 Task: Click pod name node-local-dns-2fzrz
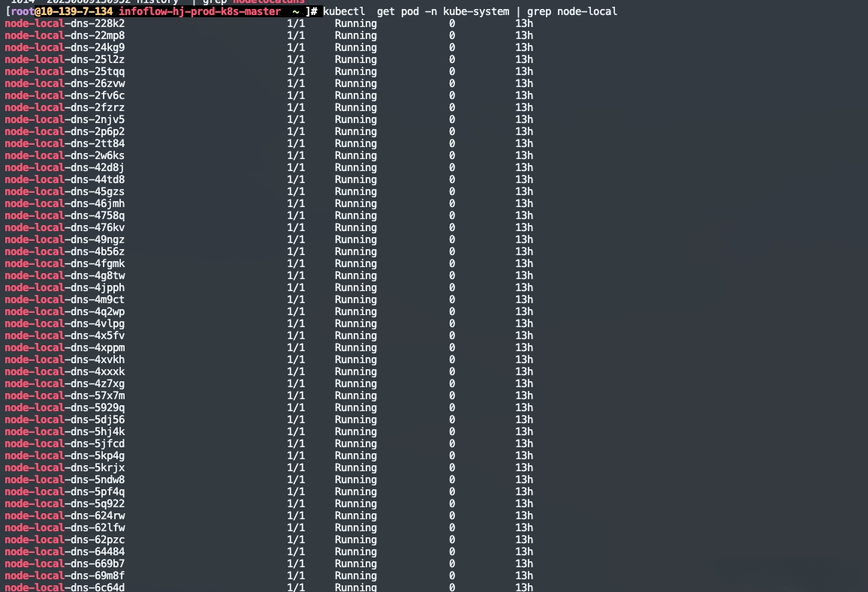point(65,107)
